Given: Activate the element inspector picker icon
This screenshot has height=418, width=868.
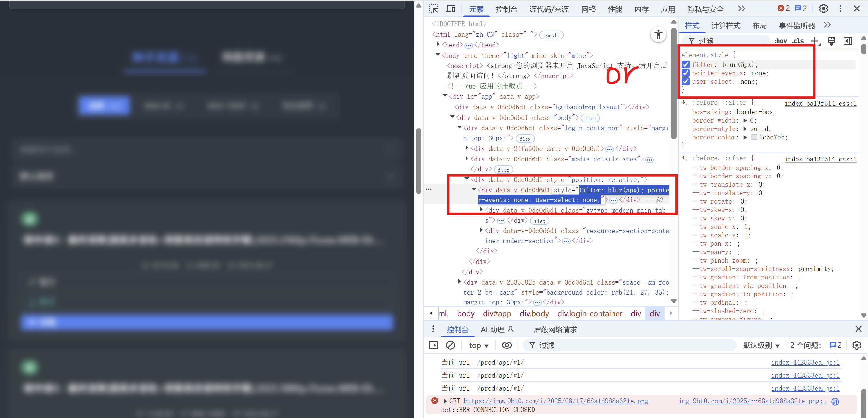Looking at the screenshot, I should click(x=433, y=9).
